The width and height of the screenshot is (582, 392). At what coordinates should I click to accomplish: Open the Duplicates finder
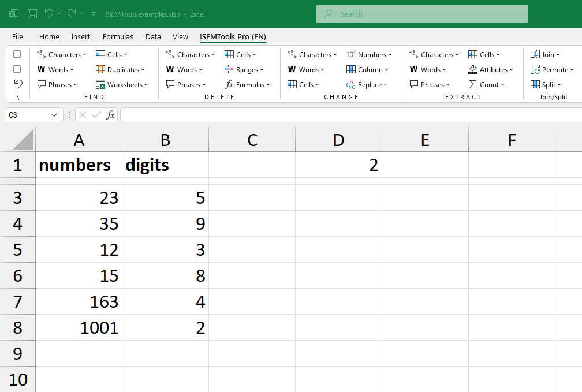121,69
